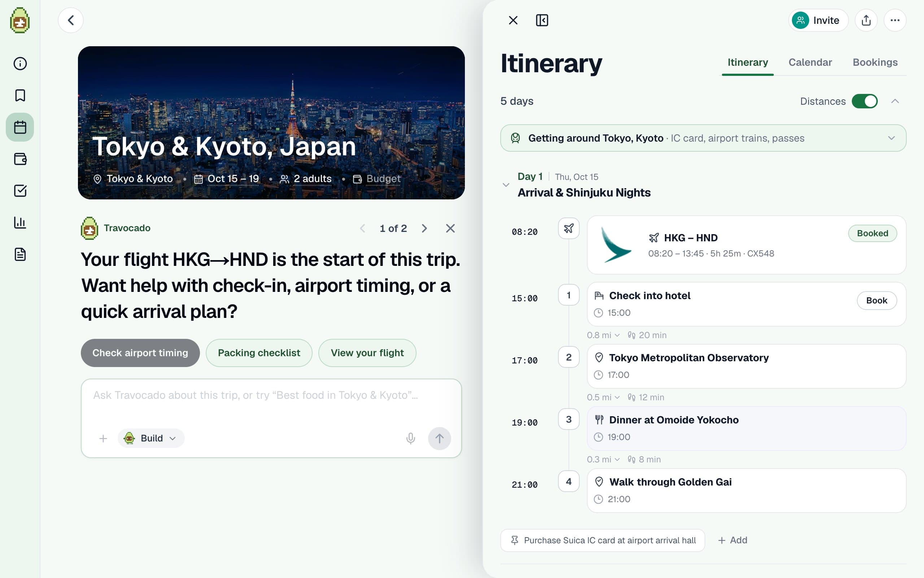
Task: Click the share/export icon
Action: click(866, 20)
